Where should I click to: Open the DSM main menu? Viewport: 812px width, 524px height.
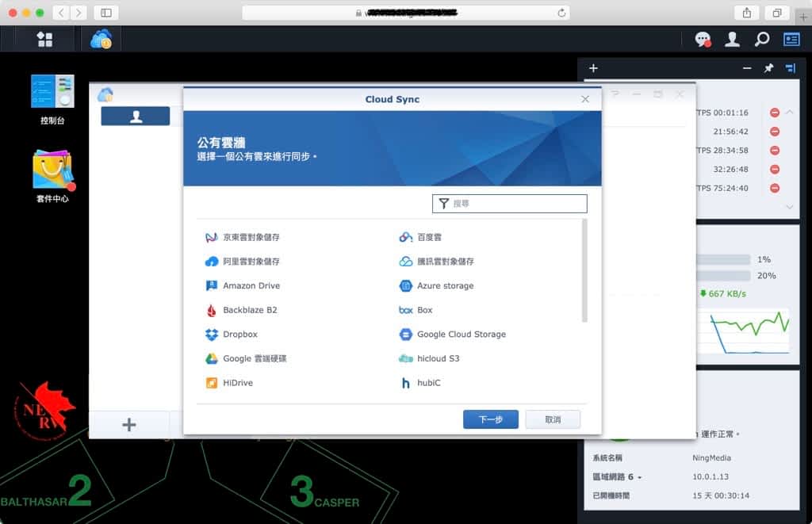pos(44,40)
